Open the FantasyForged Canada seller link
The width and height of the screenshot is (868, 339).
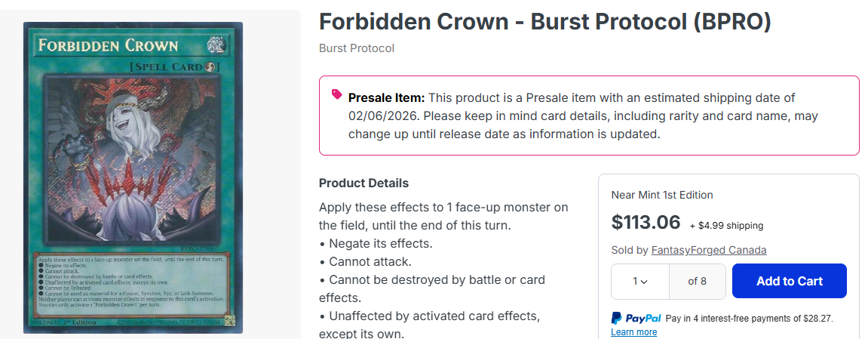(x=708, y=250)
